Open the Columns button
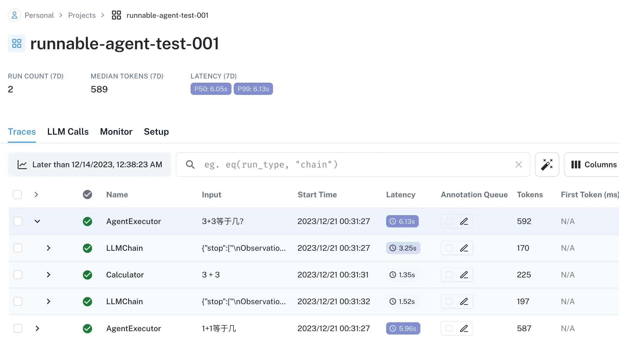The height and width of the screenshot is (364, 619). (x=593, y=164)
